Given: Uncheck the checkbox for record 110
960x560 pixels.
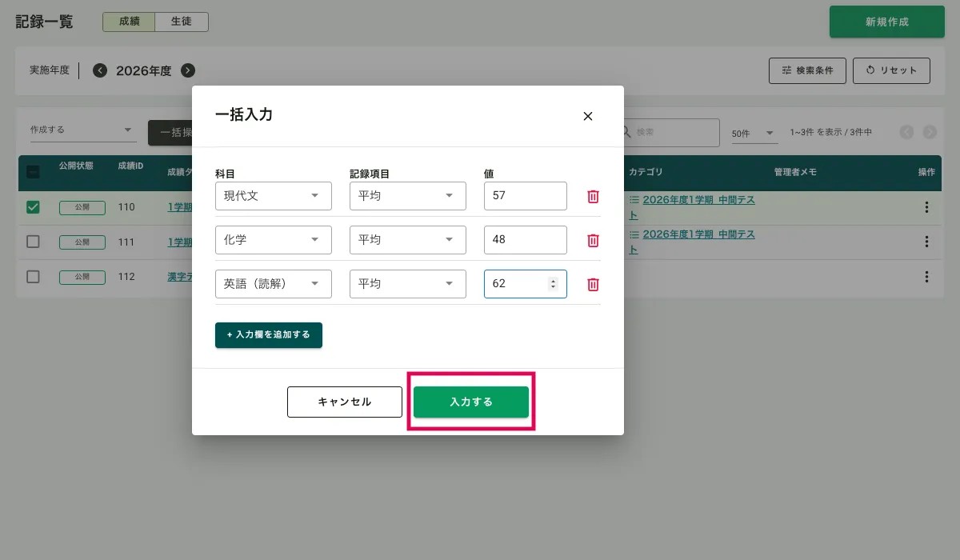Looking at the screenshot, I should [33, 207].
